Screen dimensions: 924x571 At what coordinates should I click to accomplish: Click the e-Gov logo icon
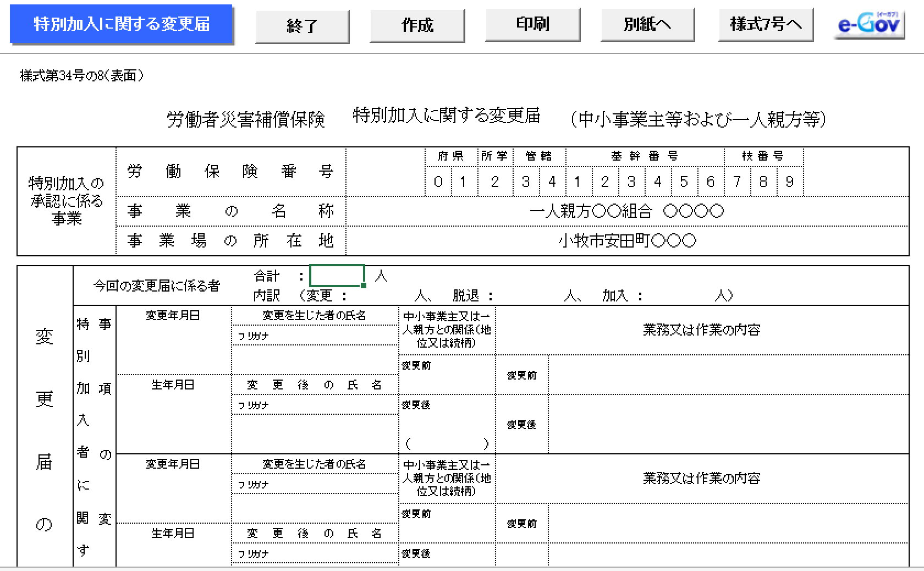(x=869, y=25)
